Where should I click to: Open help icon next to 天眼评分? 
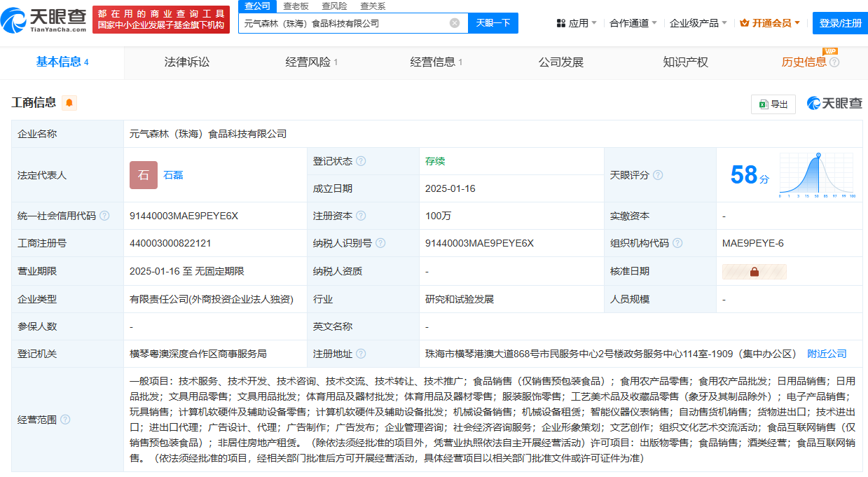pyautogui.click(x=658, y=175)
